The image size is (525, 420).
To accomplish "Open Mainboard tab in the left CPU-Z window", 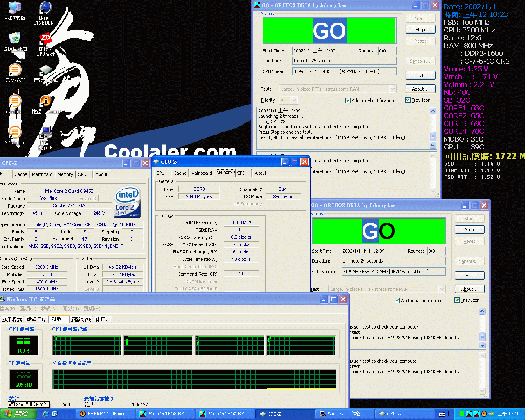I will pos(42,174).
